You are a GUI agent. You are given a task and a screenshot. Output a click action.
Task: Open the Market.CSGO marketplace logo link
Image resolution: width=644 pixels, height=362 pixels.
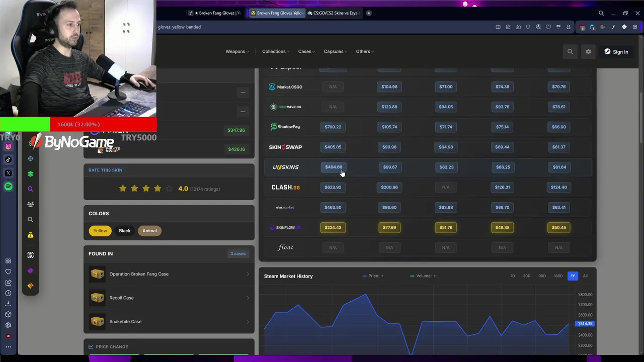coord(285,86)
